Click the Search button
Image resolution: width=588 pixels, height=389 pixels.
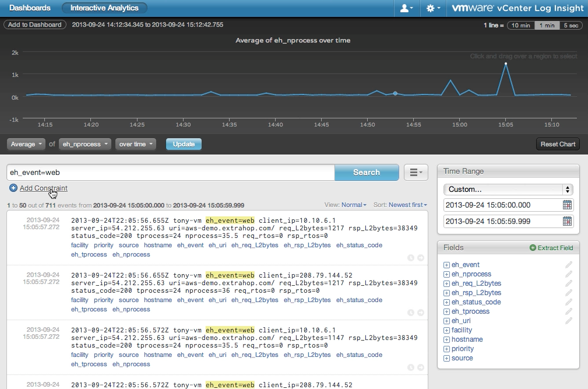click(x=367, y=172)
